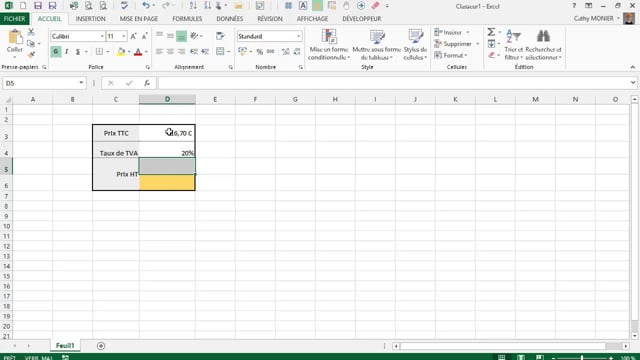Open Mettre sous forme de tableau
Screen dimensions: 640x360
tap(377, 45)
